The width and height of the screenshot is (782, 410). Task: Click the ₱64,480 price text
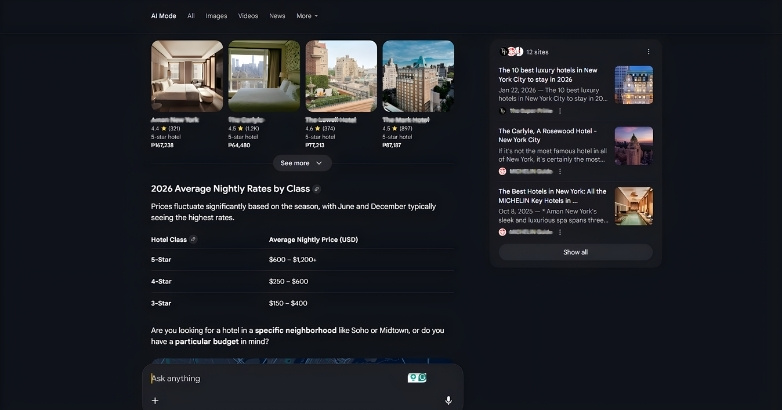point(239,145)
